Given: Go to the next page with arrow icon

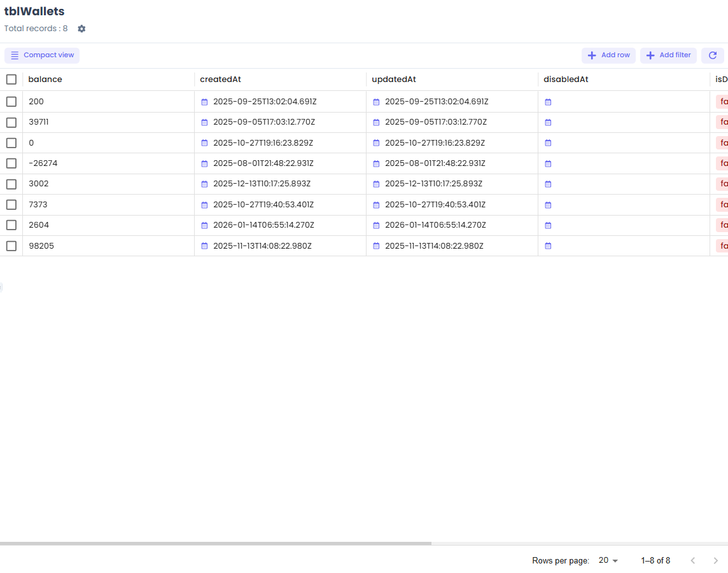Looking at the screenshot, I should tap(715, 560).
